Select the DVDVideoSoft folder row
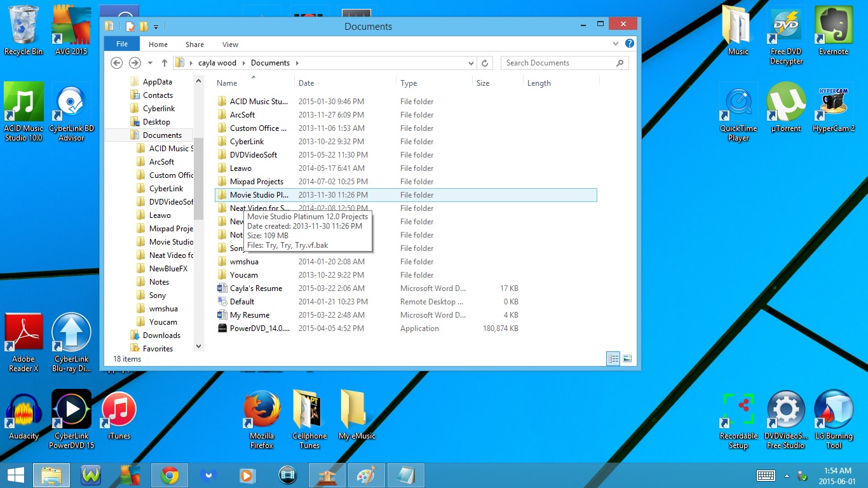Screen dimensions: 868x488 click(x=405, y=155)
